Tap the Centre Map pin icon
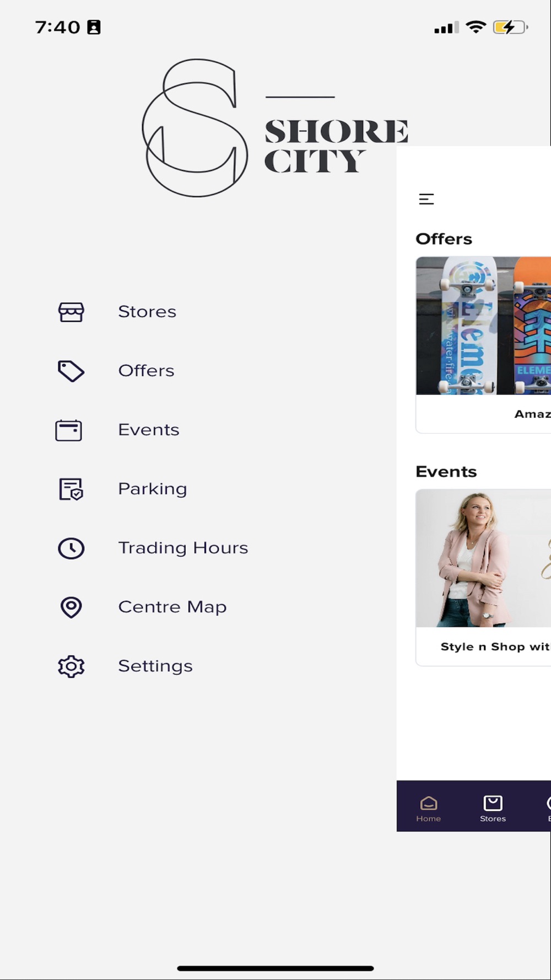The width and height of the screenshot is (551, 980). click(x=71, y=607)
